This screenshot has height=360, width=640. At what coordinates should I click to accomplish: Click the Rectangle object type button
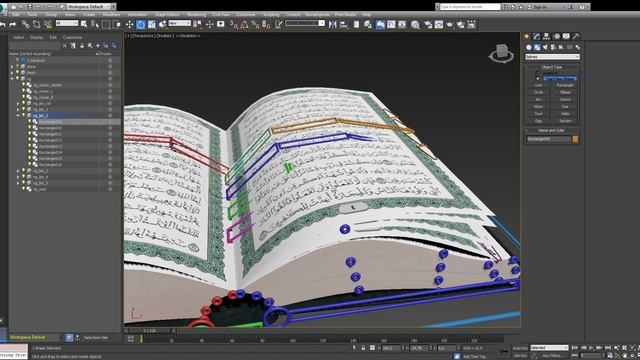(565, 85)
